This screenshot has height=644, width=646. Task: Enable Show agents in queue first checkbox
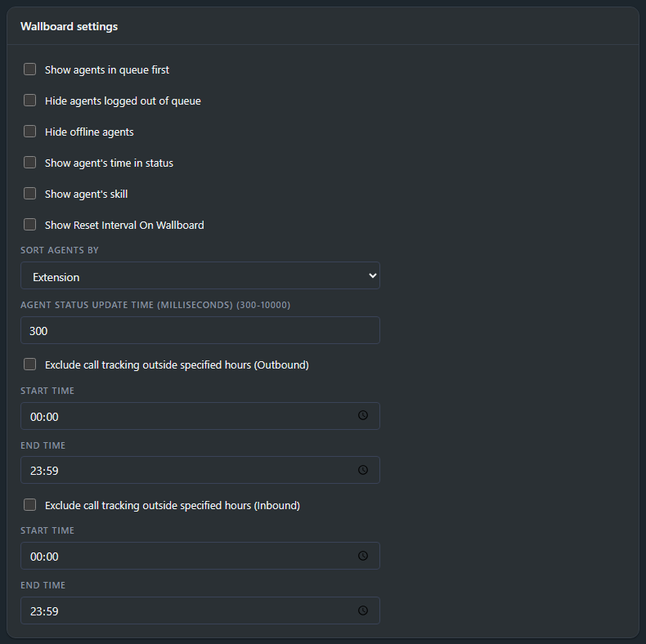click(29, 69)
